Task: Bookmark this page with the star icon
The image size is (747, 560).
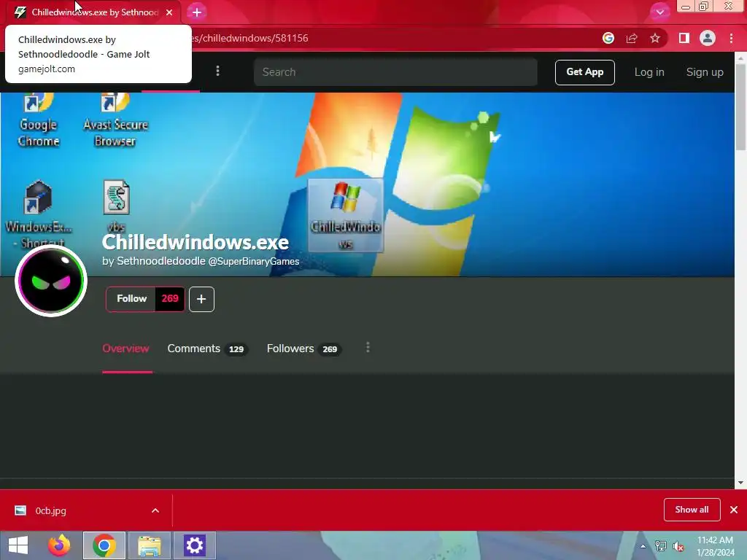Action: [x=655, y=38]
